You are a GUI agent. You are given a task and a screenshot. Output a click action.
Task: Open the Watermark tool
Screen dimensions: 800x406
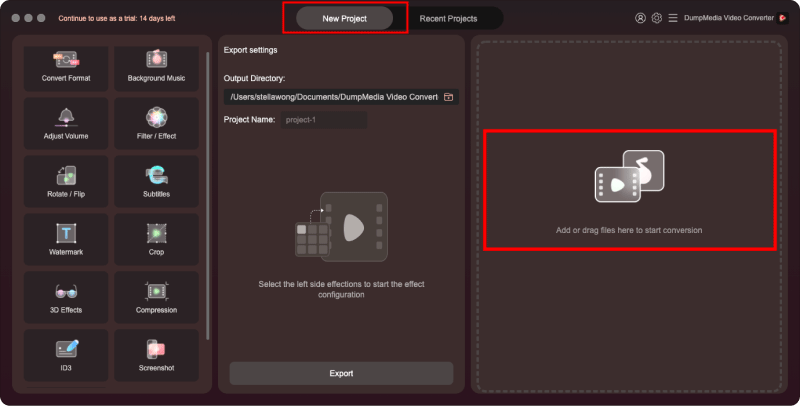pos(66,240)
